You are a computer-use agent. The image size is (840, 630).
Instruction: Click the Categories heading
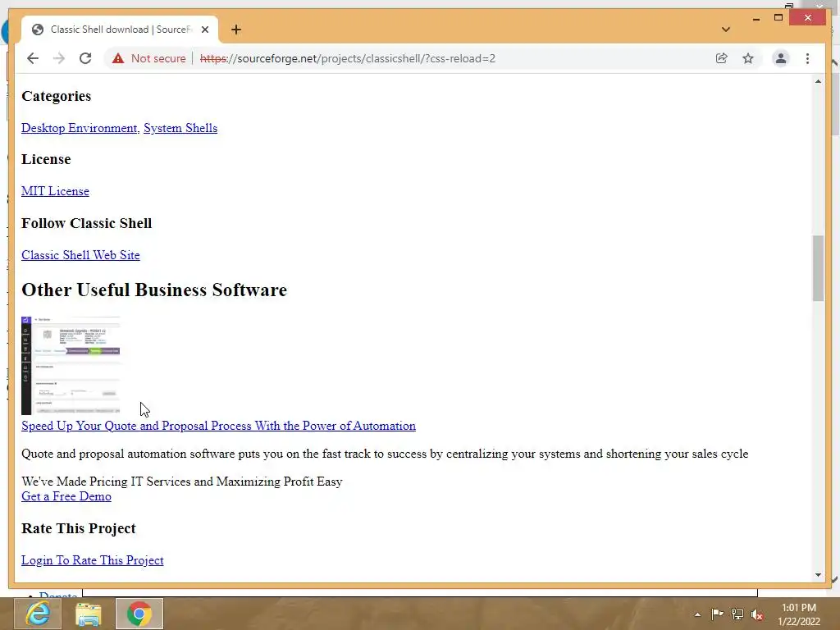pyautogui.click(x=57, y=97)
